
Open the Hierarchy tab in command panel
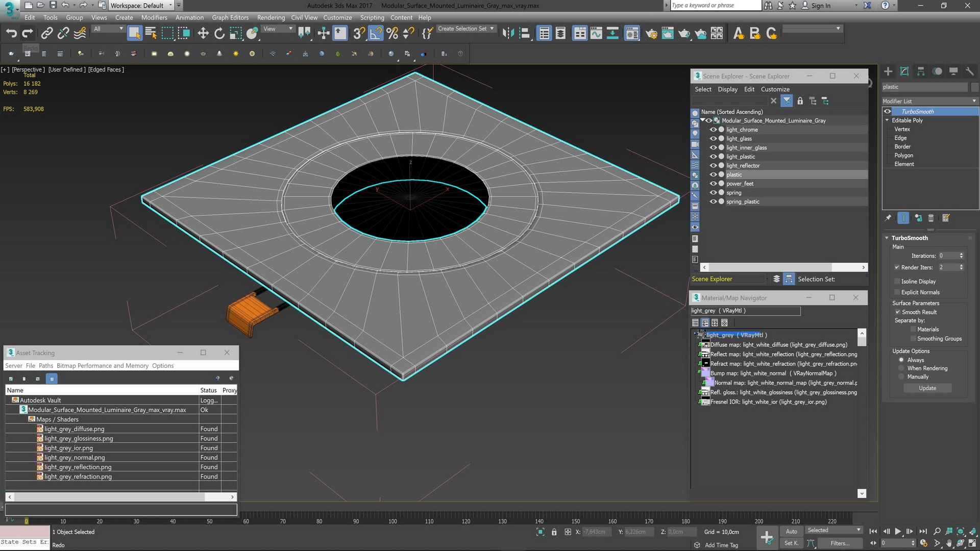coord(921,71)
